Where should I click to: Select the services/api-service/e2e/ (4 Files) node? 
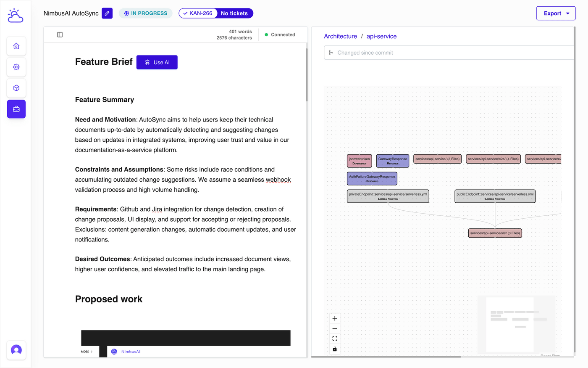pos(493,159)
